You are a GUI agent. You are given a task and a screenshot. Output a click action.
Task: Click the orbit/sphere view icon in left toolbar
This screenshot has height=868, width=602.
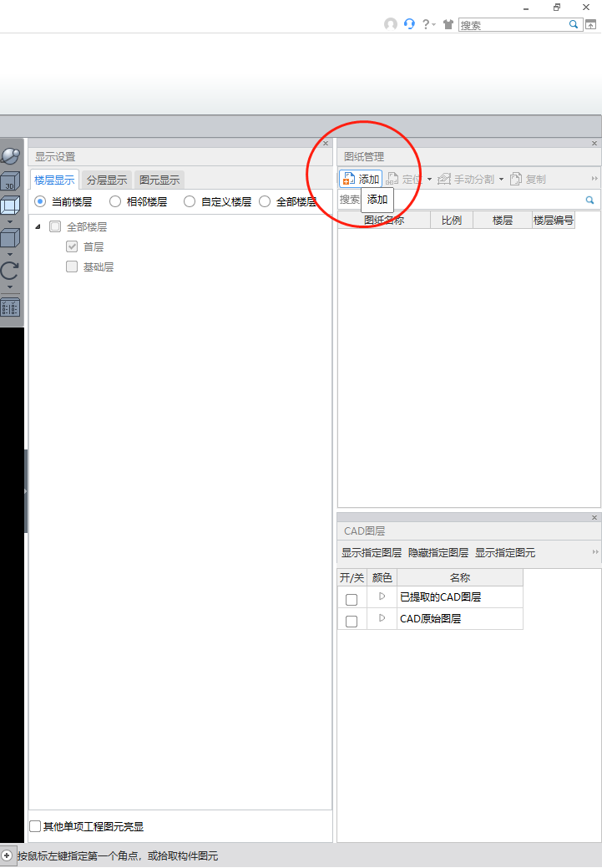pyautogui.click(x=10, y=156)
